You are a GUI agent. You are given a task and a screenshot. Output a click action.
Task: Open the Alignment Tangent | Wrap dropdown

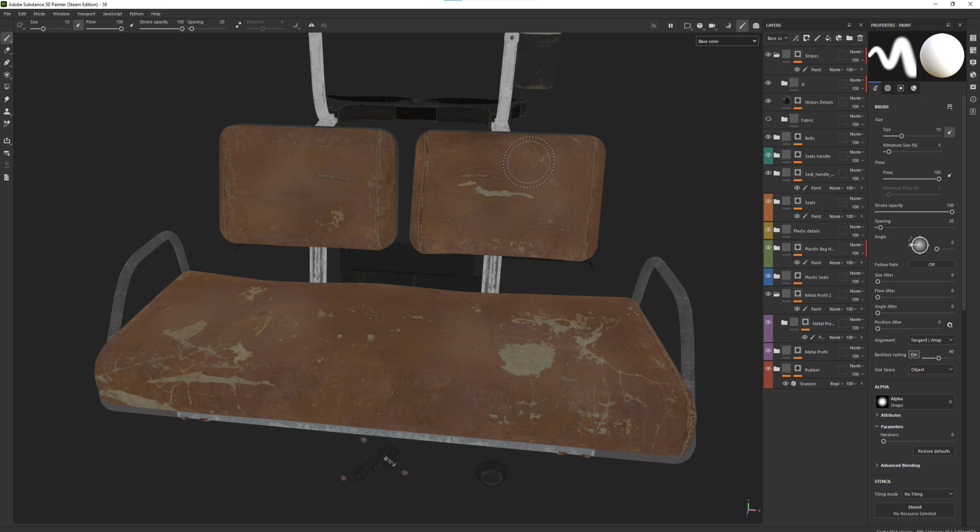click(x=931, y=340)
